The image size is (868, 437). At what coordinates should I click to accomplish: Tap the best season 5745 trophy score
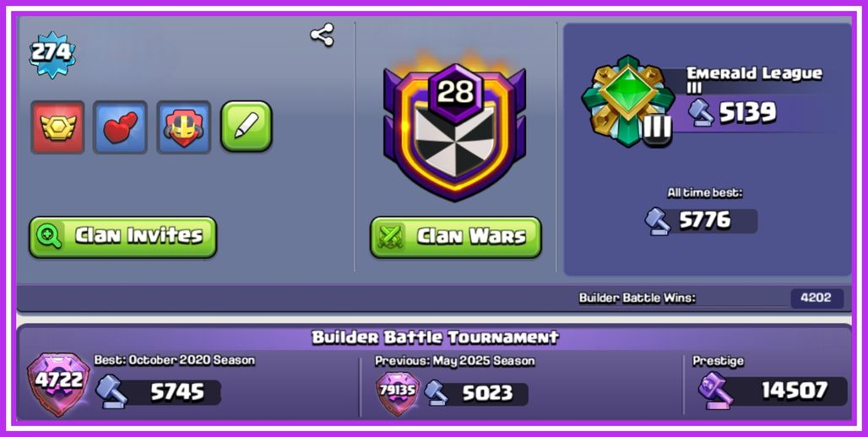(x=177, y=392)
